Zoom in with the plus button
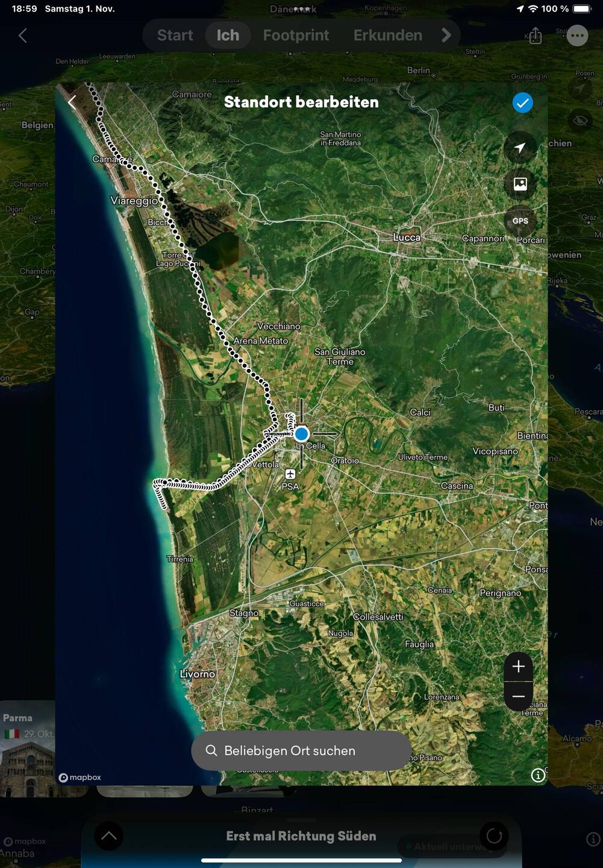Image resolution: width=603 pixels, height=868 pixels. pyautogui.click(x=518, y=667)
